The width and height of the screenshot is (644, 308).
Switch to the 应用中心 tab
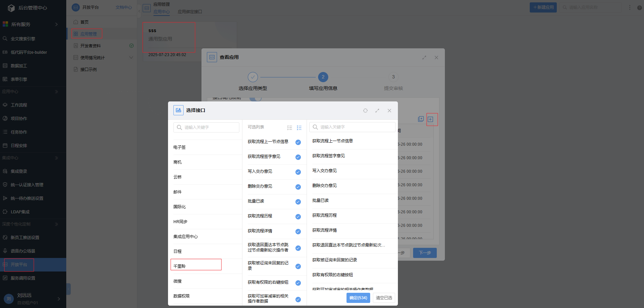pyautogui.click(x=162, y=12)
